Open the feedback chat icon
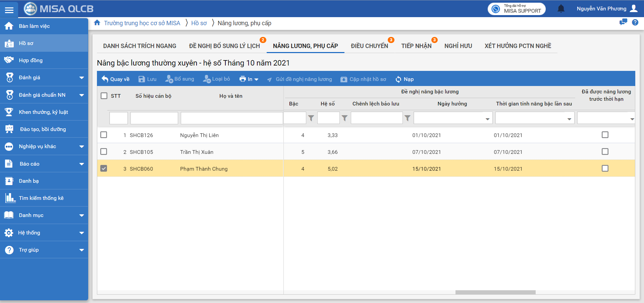The image size is (644, 303). point(623,23)
